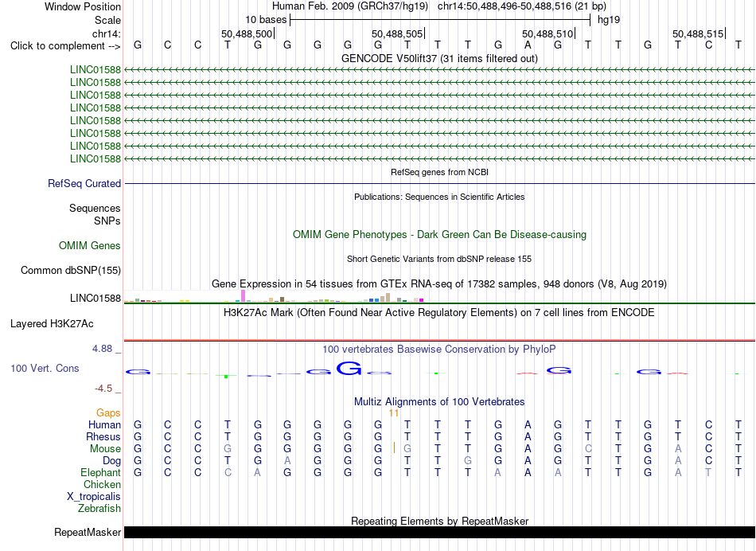Click the 'SNPs' track label
The image size is (756, 551).
107,221
